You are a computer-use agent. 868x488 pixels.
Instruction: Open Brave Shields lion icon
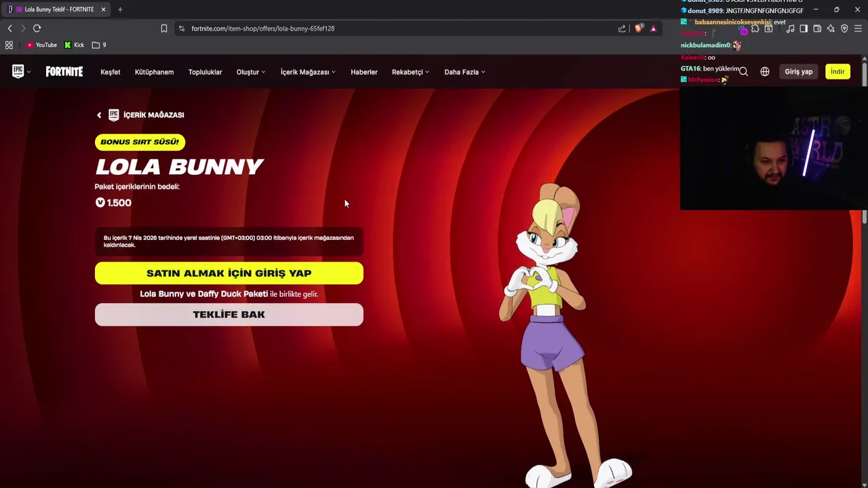point(638,28)
